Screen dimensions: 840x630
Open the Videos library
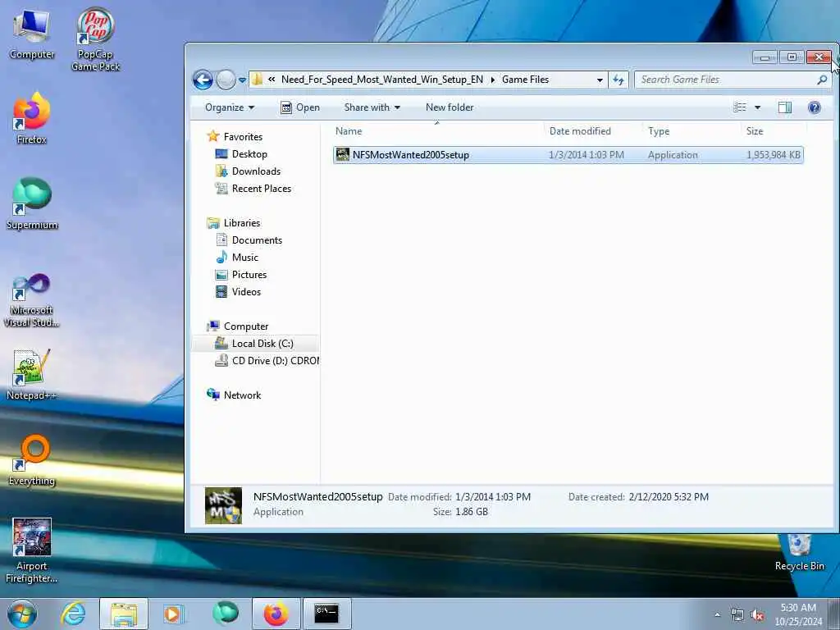[246, 292]
